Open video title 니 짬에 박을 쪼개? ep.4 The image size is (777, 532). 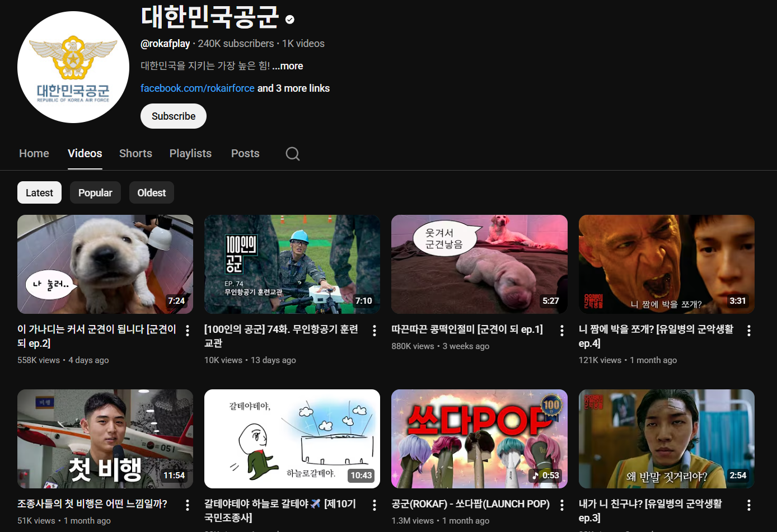(x=656, y=336)
